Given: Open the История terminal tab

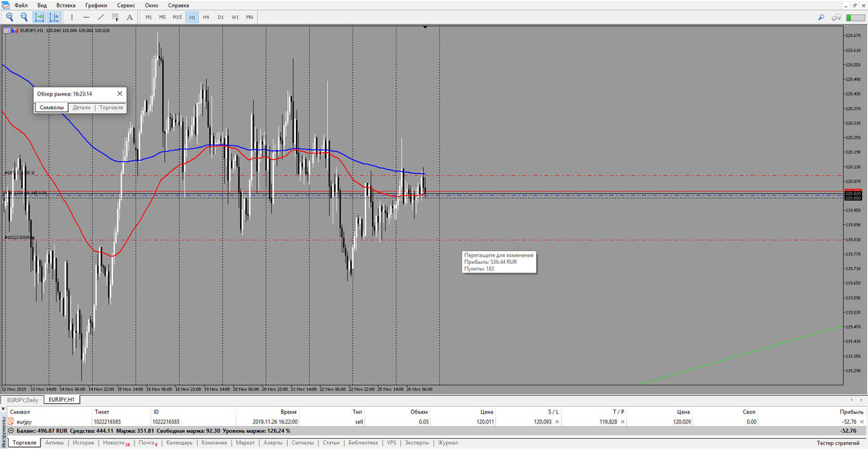Looking at the screenshot, I should [x=83, y=443].
